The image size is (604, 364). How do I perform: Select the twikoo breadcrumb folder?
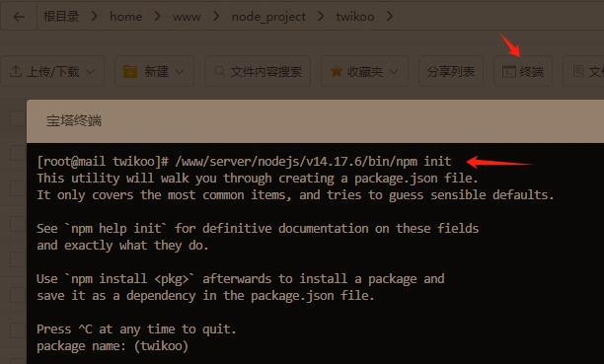point(354,17)
